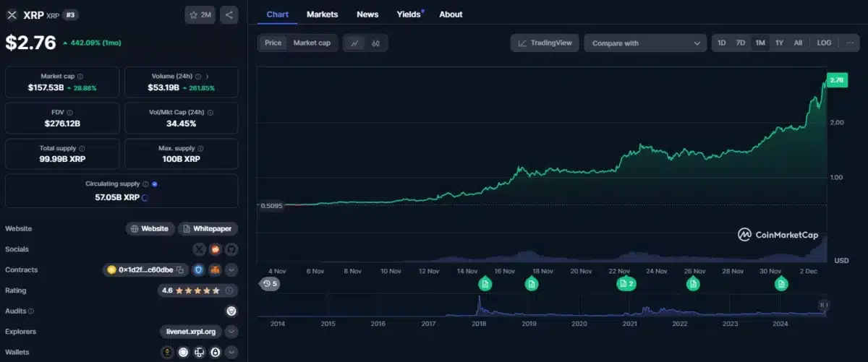Click the XRP logo icon

[12, 14]
